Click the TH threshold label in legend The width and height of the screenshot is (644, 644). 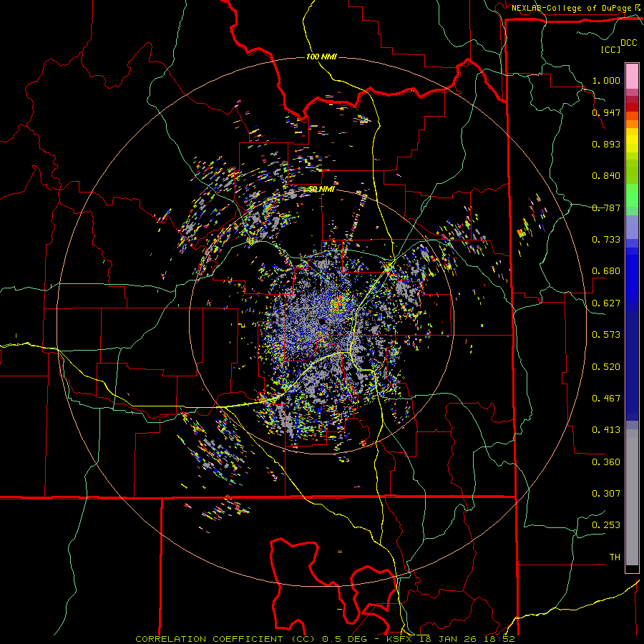click(x=615, y=557)
